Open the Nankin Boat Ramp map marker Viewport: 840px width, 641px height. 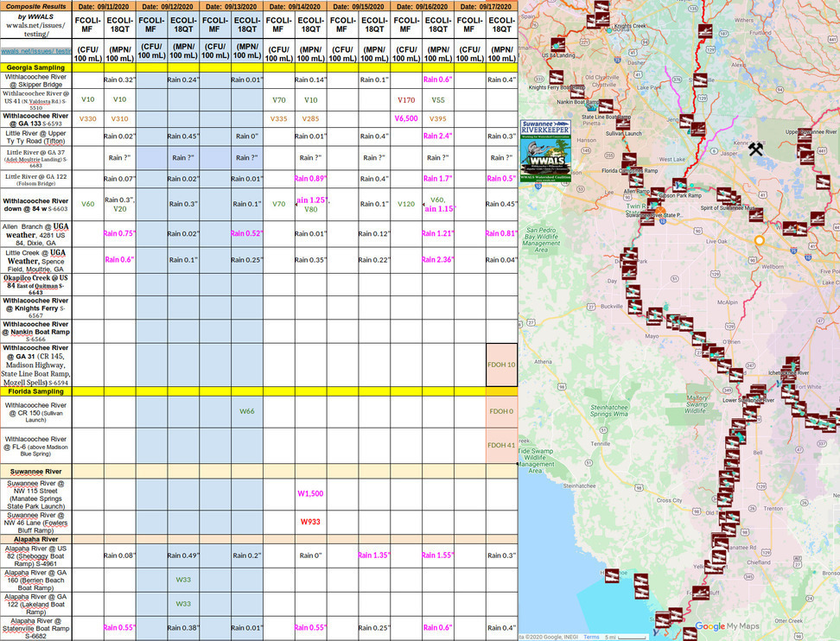577,92
